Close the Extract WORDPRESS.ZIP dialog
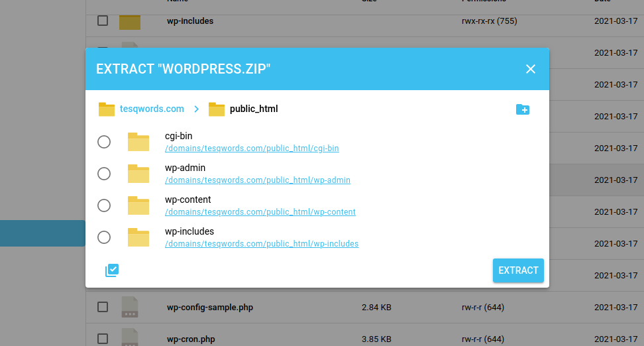This screenshot has height=346, width=644. [x=530, y=69]
